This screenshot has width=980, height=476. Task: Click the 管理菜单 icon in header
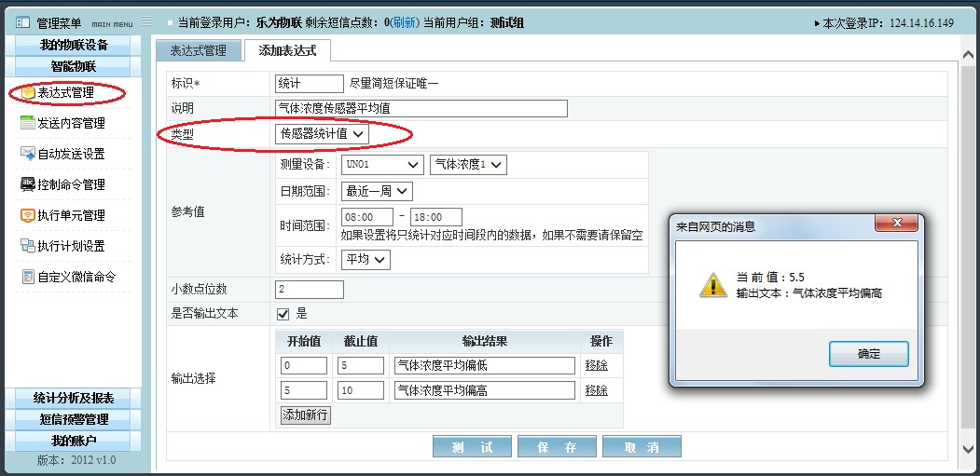click(22, 22)
